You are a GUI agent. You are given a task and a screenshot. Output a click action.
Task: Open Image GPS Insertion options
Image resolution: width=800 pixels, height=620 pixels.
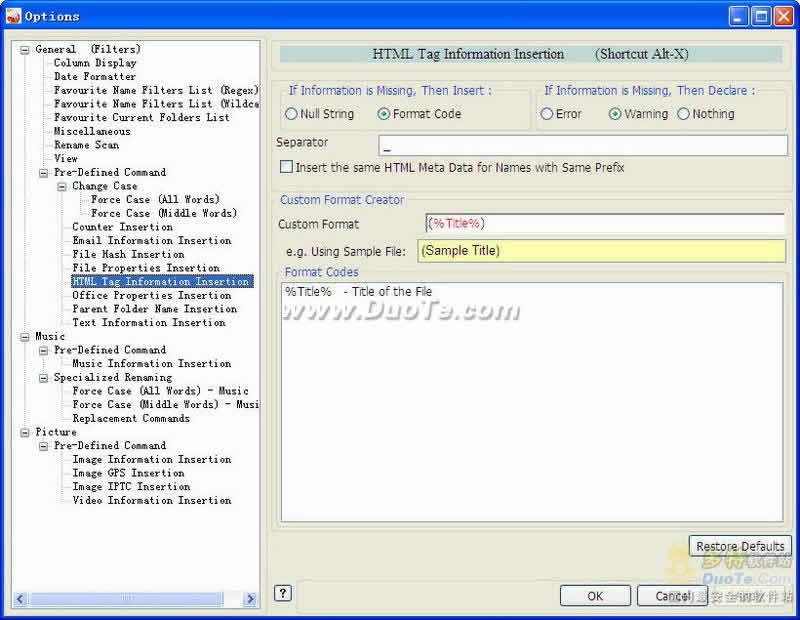pos(128,474)
